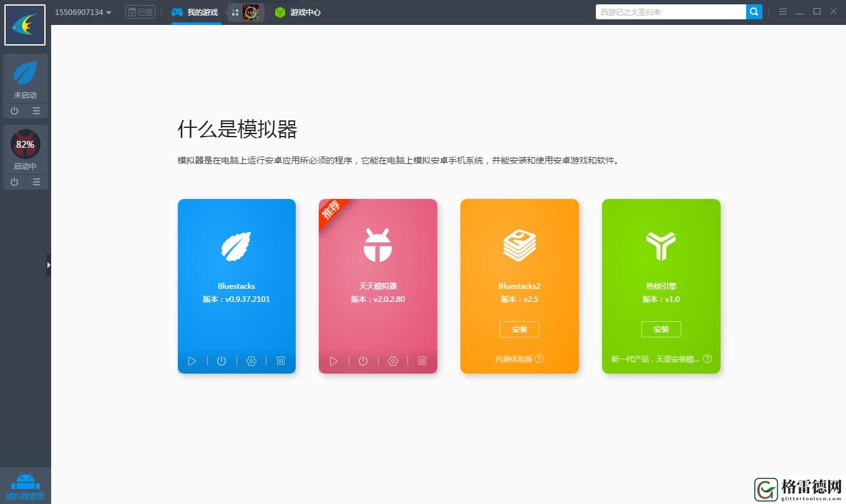Expand the 15506907134 account dropdown
This screenshot has width=846, height=504.
pos(83,12)
